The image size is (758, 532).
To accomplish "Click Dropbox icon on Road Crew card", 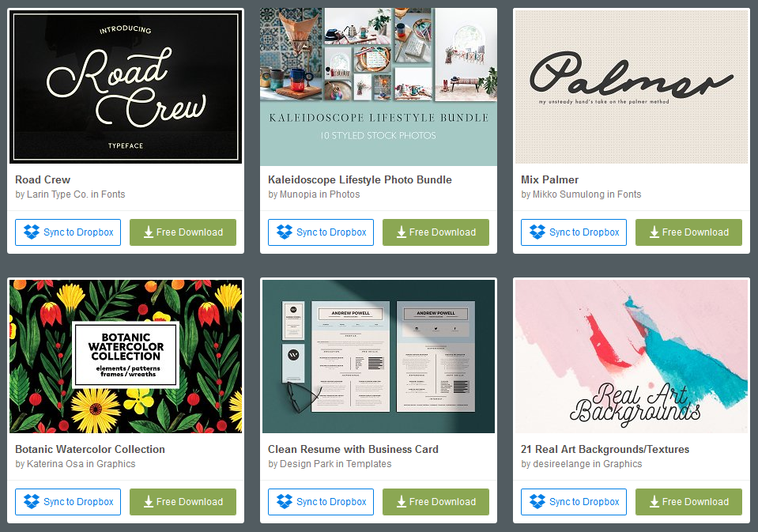I will 32,232.
